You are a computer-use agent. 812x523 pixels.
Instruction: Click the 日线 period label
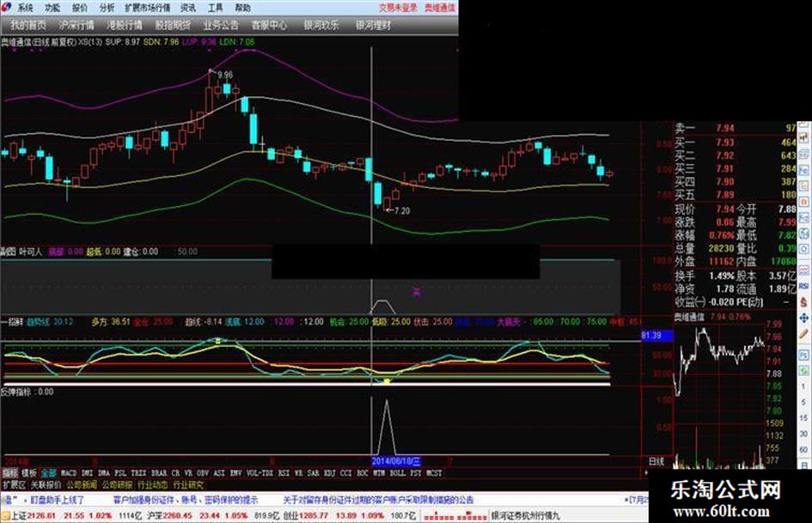(656, 461)
